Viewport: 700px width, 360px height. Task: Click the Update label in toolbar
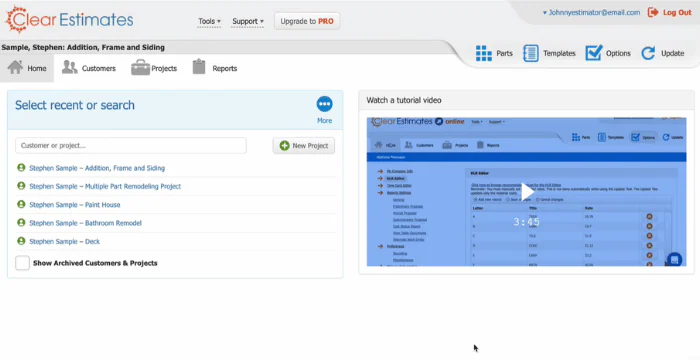(x=672, y=53)
